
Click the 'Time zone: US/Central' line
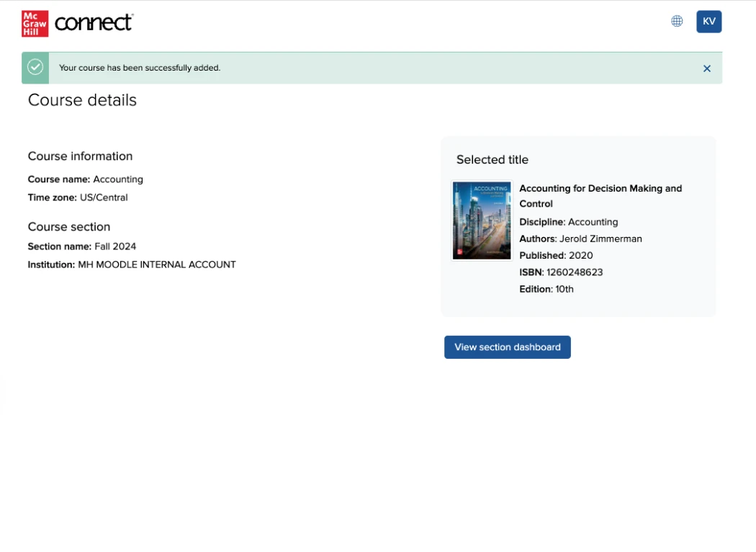[78, 197]
